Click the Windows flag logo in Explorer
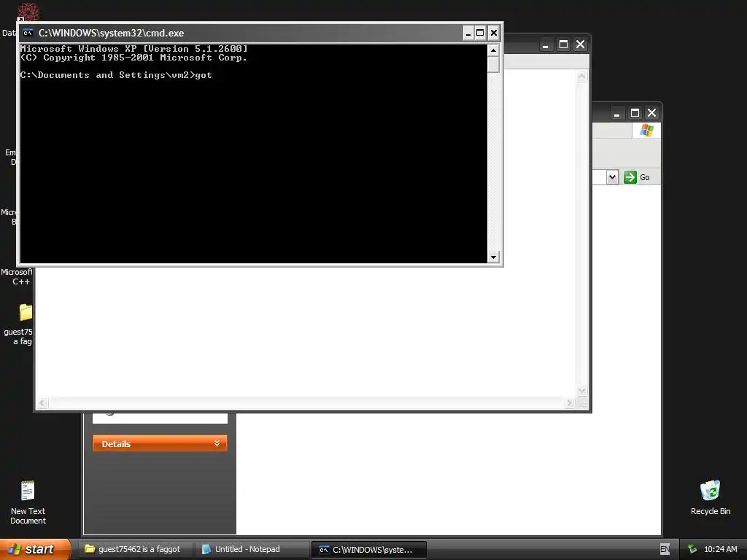747x560 pixels. pos(647,130)
